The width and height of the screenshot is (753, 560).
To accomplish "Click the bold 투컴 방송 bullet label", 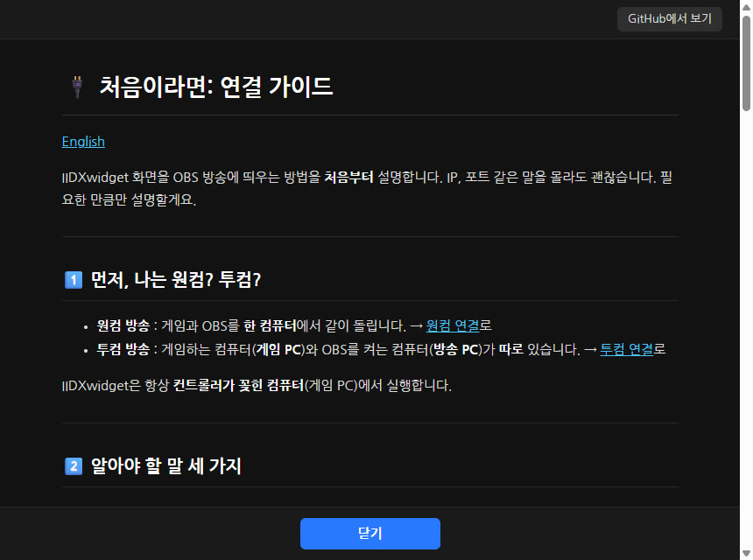I will (x=123, y=349).
